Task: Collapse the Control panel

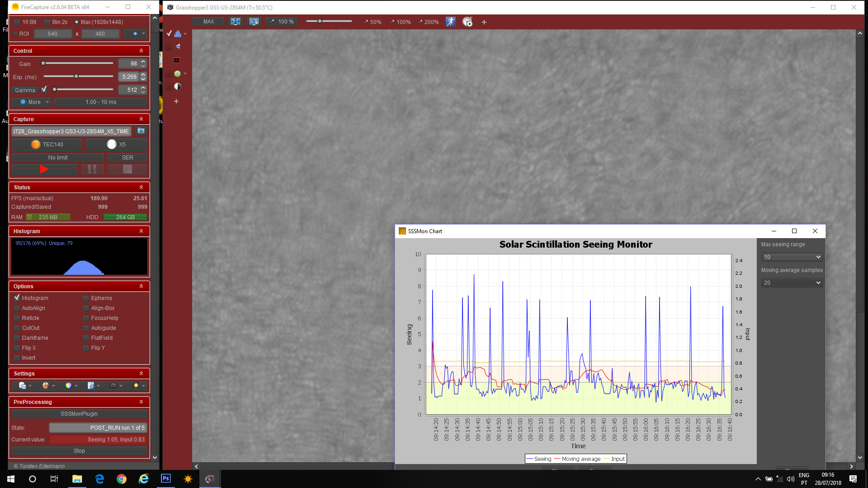Action: tap(141, 51)
